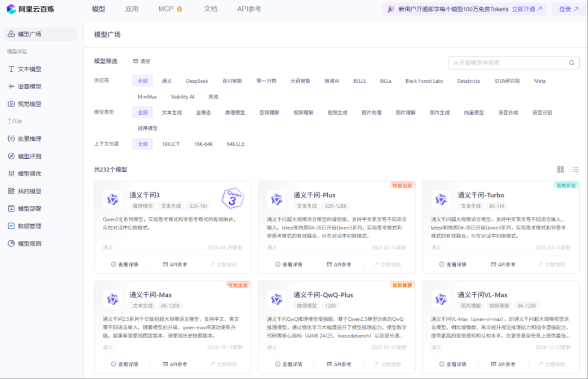Filter model type by 向量模型
588x379 pixels.
474,113
